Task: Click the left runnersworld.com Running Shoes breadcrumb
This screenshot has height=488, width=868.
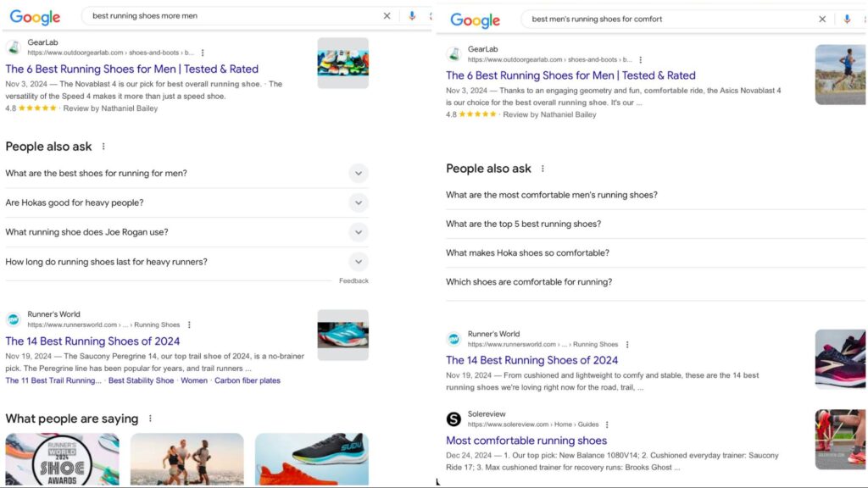Action: click(x=103, y=324)
